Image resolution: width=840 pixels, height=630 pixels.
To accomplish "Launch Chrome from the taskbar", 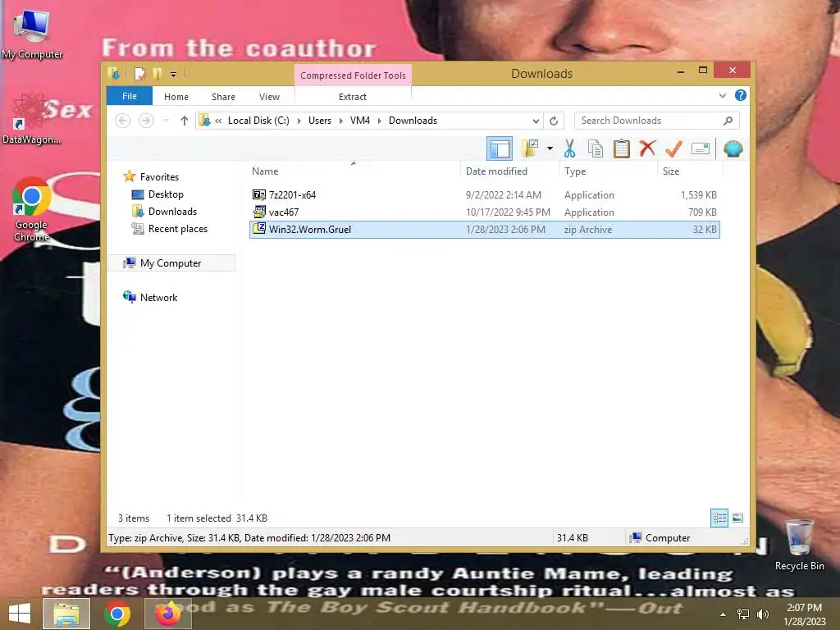I will tap(116, 614).
